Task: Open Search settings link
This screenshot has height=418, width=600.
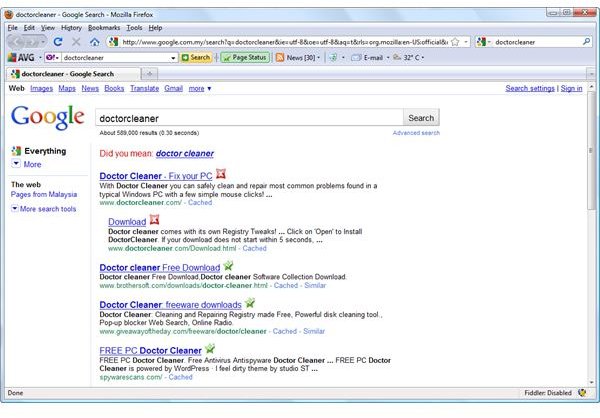Action: pos(530,88)
